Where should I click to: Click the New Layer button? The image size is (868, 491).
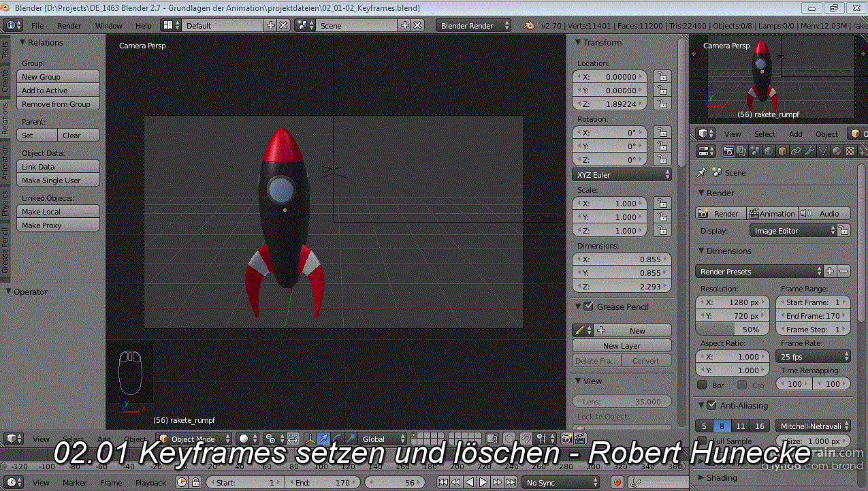[622, 345]
